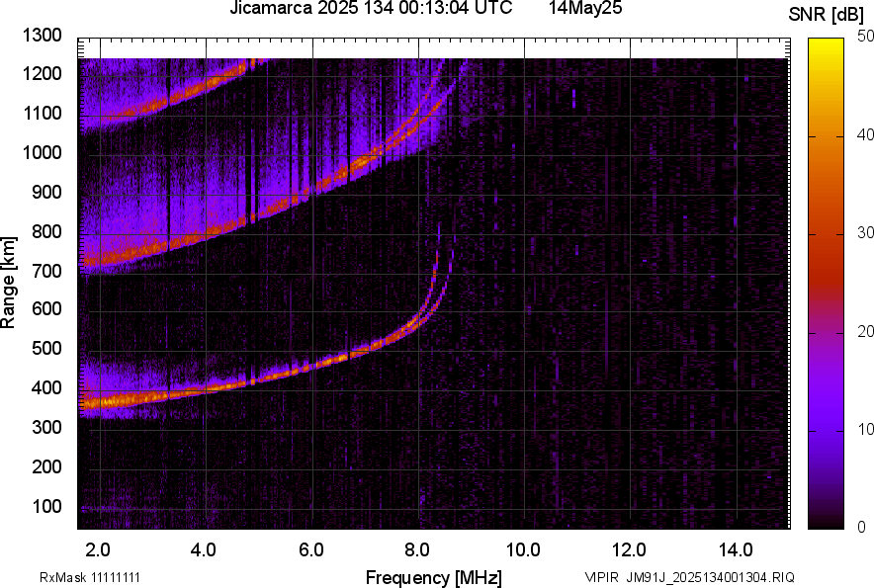This screenshot has width=874, height=588.
Task: Click the date label '14May25'
Action: coord(585,8)
